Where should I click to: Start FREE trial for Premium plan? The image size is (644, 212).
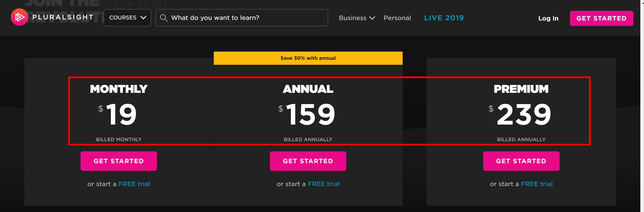[536, 184]
